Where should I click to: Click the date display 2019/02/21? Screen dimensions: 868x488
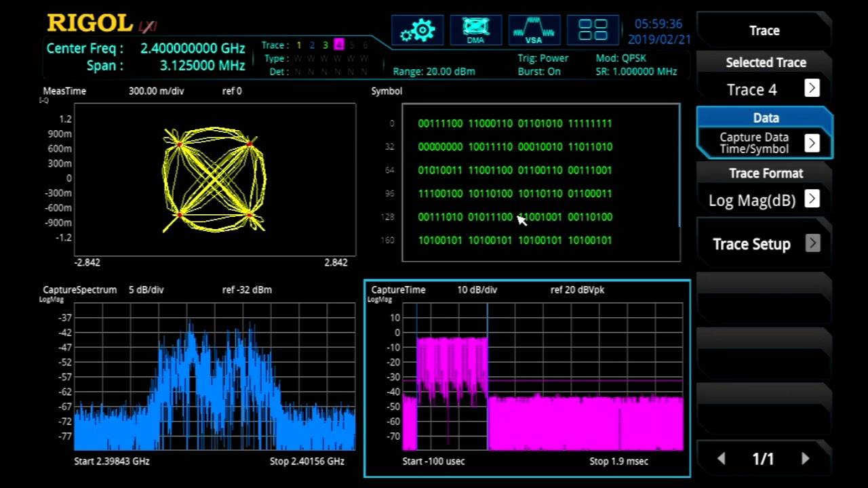click(659, 39)
